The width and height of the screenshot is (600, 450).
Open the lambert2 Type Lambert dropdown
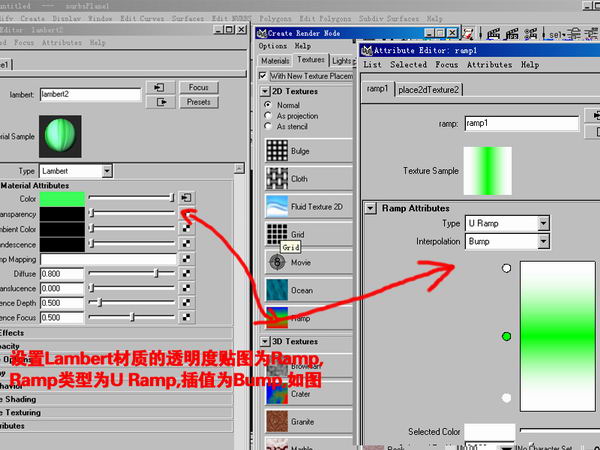[x=107, y=171]
